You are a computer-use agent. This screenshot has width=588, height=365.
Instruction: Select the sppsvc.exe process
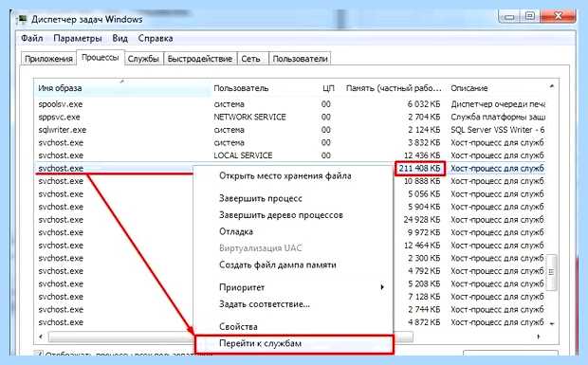[290, 117]
